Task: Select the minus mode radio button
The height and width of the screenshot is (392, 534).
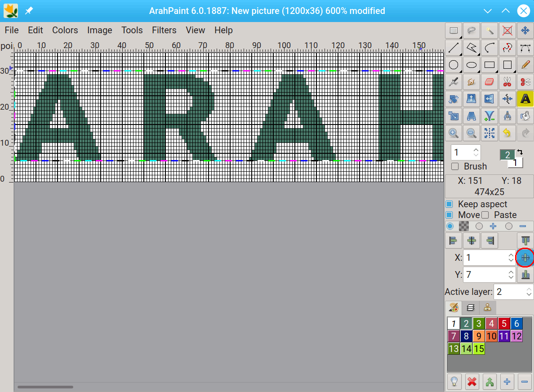Action: 509,226
